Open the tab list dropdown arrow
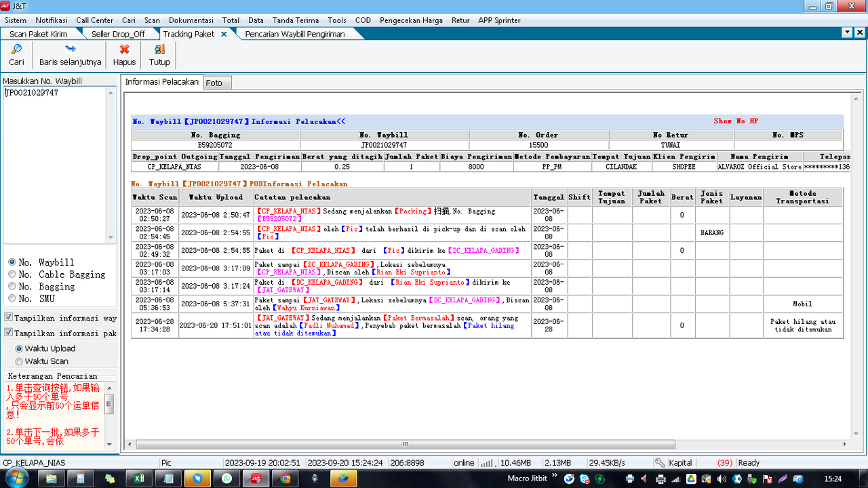The image size is (868, 488). (x=848, y=33)
